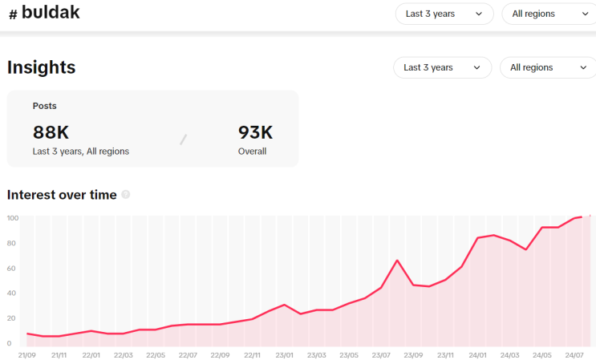Screen dimensions: 596x364
Task: Click the slash divider in the Posts card
Action: 183,140
